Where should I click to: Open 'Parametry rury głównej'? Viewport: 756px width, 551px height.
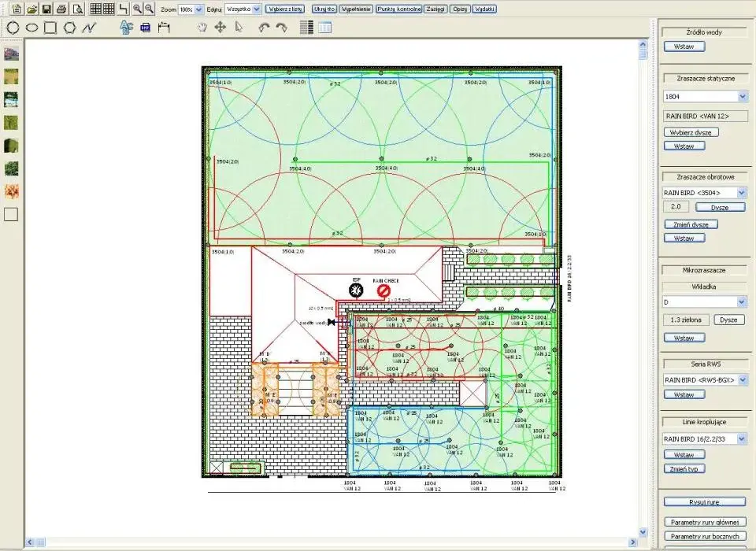pos(704,522)
